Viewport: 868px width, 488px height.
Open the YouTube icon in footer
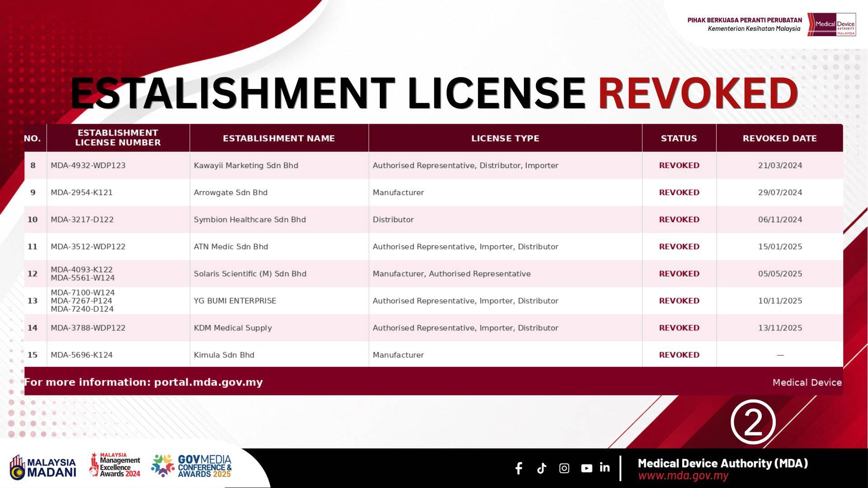pyautogui.click(x=586, y=468)
